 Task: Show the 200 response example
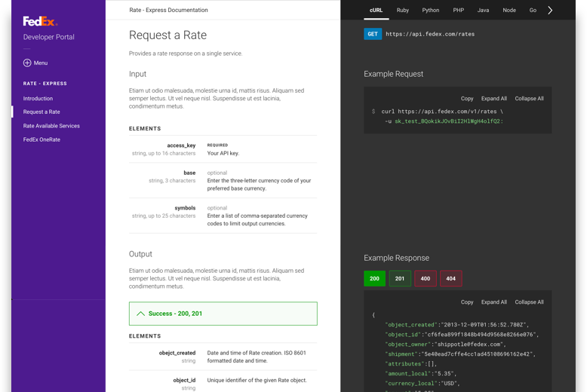[374, 279]
